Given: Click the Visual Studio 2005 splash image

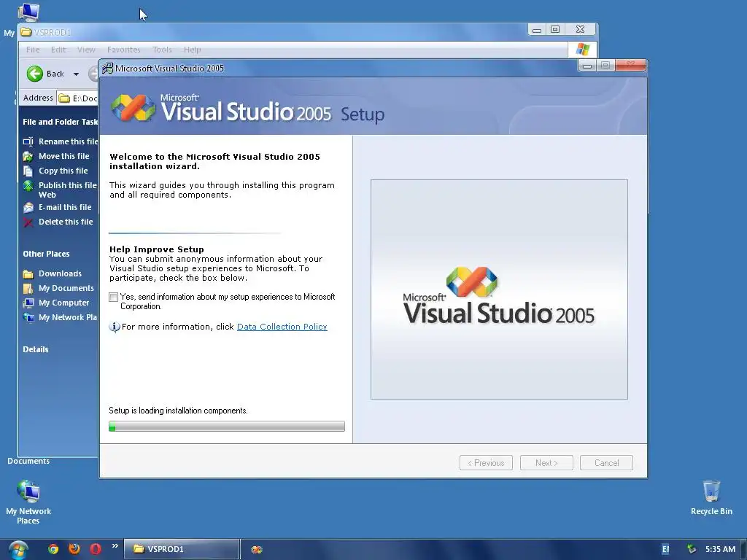Looking at the screenshot, I should pos(499,289).
